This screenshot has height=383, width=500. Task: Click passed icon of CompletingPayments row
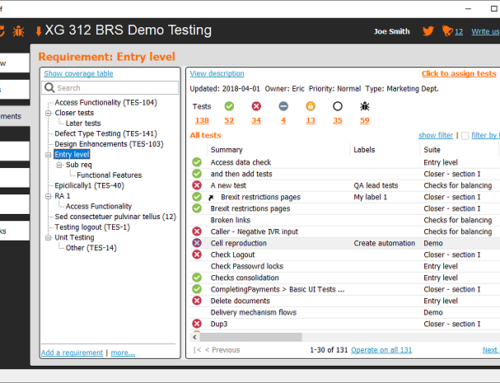click(197, 289)
